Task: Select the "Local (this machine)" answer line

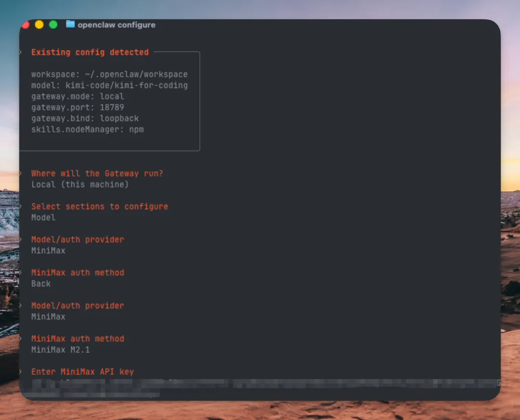Action: pos(80,184)
